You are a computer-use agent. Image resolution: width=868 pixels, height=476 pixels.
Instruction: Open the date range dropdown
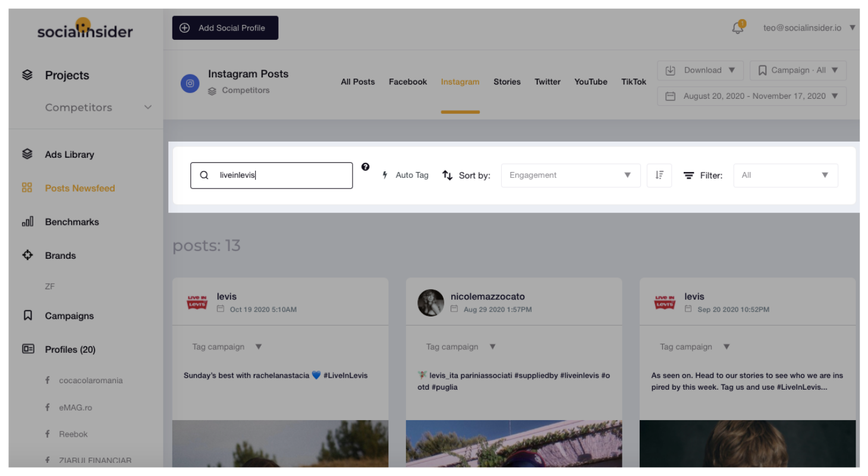coord(752,96)
